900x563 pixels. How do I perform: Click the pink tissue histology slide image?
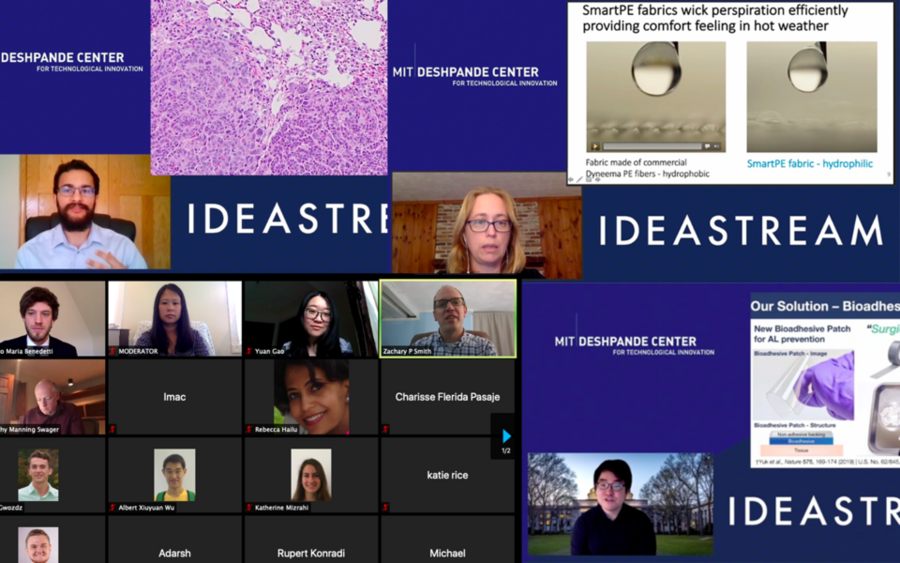268,87
